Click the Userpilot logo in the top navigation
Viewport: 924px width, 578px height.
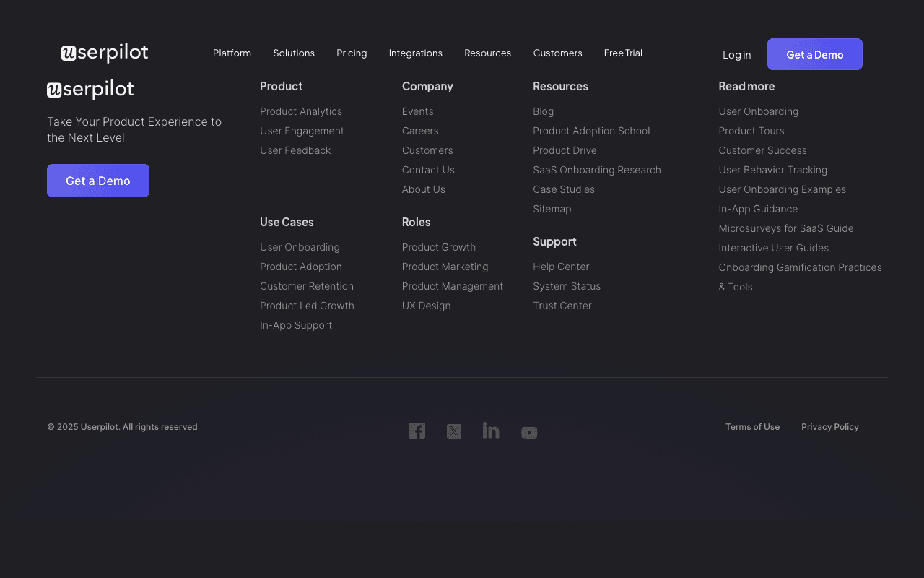pos(105,52)
